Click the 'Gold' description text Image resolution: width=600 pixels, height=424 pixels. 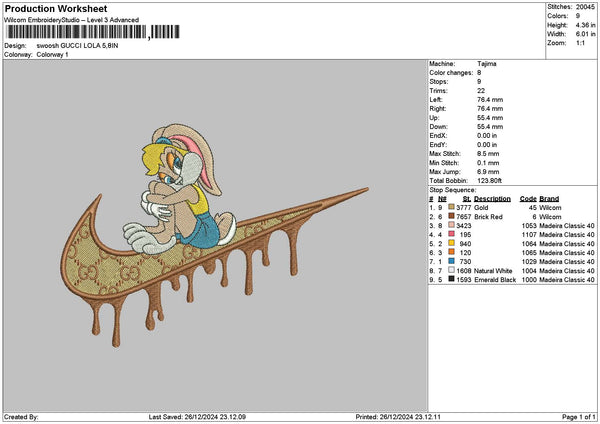481,207
